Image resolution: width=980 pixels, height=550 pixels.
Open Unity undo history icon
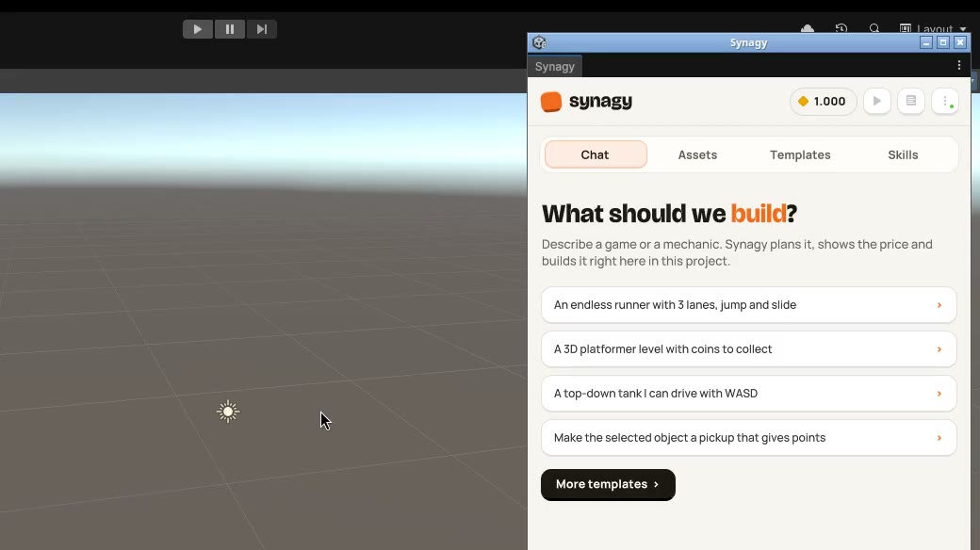pos(841,28)
